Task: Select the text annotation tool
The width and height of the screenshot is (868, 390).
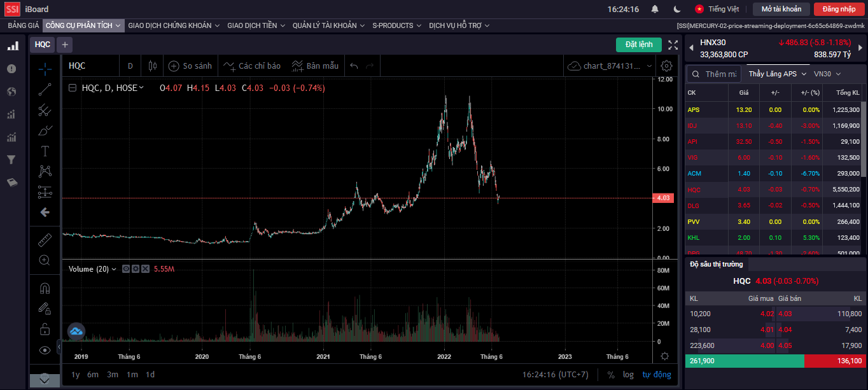Action: (x=45, y=151)
